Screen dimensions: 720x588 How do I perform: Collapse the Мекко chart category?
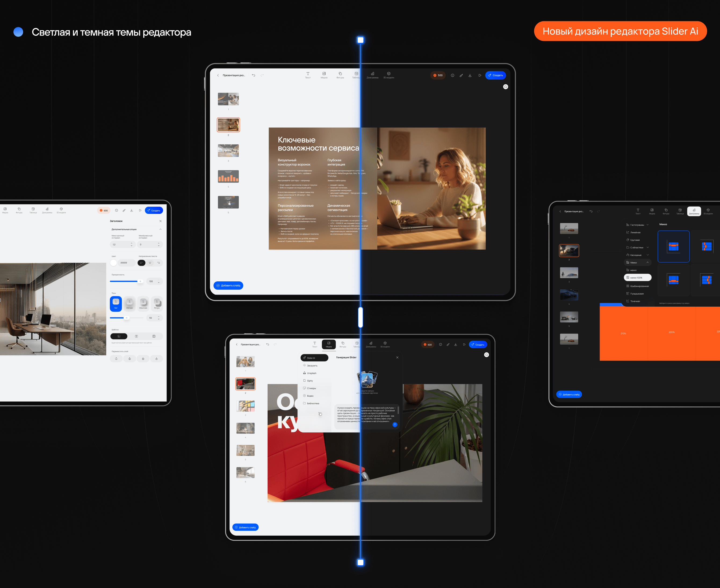click(647, 263)
